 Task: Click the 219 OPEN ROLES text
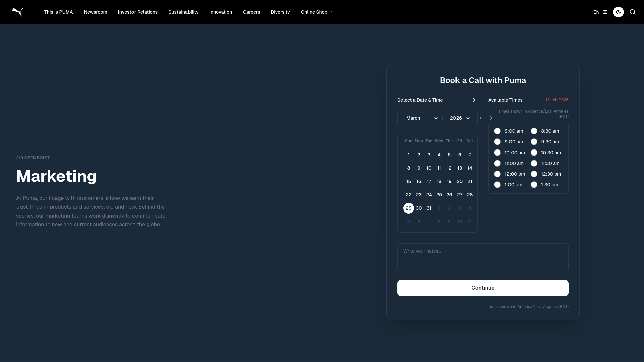click(33, 158)
